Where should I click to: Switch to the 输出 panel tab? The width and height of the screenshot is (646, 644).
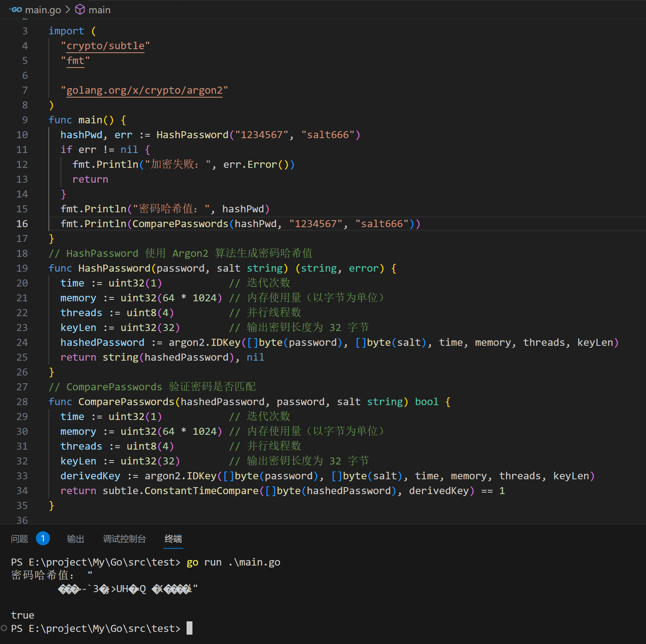coord(76,539)
